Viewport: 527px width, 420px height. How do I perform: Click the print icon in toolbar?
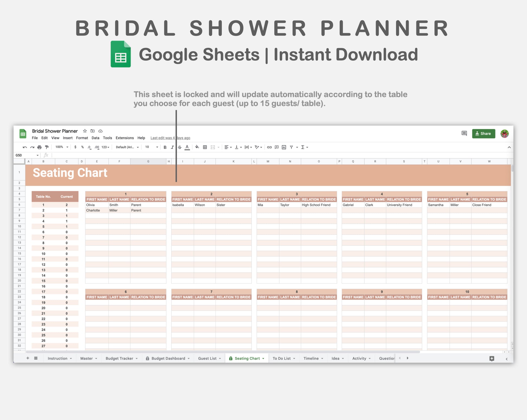pos(40,147)
